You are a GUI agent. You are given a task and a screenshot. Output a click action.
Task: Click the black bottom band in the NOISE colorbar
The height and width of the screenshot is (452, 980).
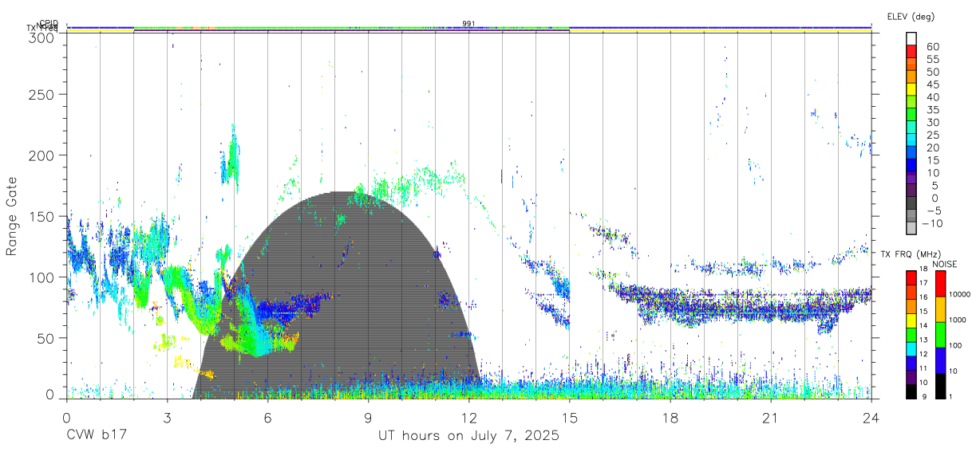coord(940,386)
